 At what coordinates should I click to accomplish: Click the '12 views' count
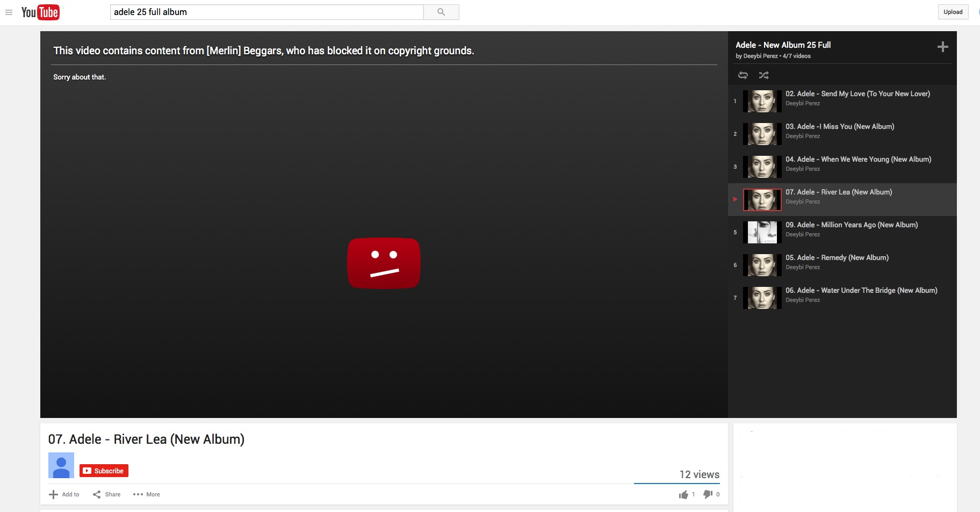point(699,474)
